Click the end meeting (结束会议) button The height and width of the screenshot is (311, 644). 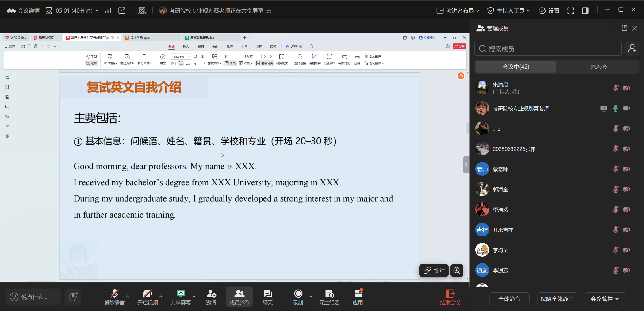pos(450,297)
